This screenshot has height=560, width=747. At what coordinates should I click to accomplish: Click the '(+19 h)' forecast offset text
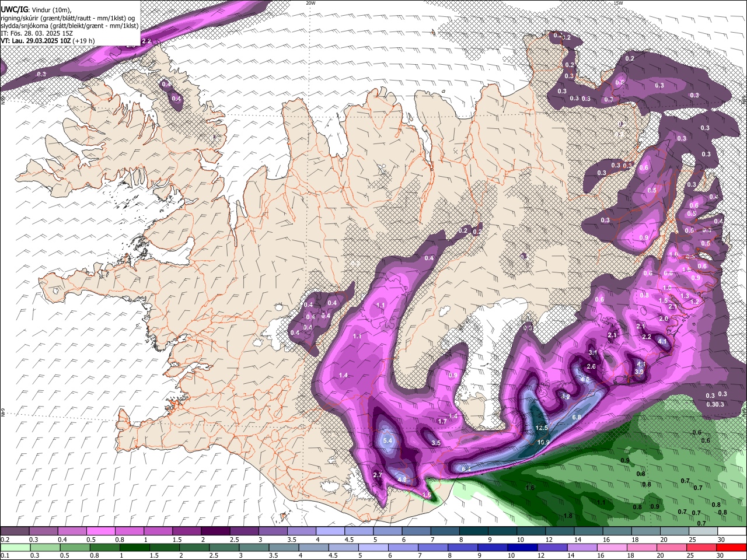[x=85, y=41]
